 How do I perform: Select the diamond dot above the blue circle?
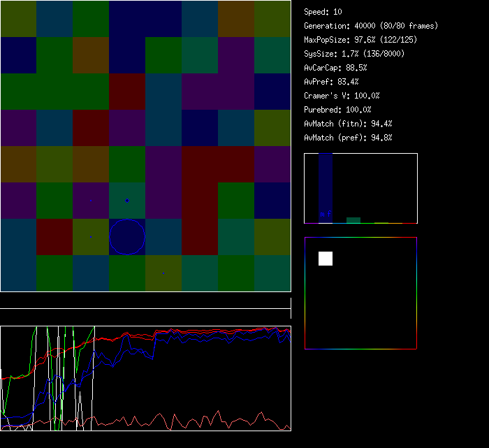(126, 201)
